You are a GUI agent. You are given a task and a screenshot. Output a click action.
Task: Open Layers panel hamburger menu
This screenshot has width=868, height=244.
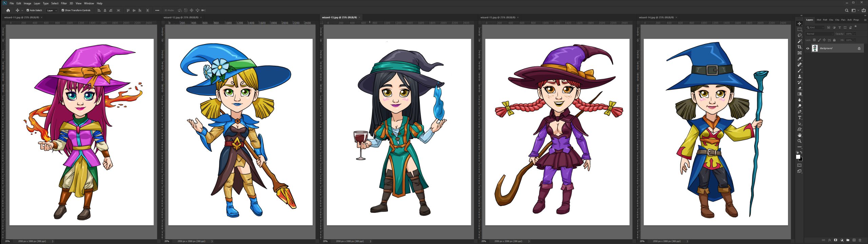click(x=865, y=20)
